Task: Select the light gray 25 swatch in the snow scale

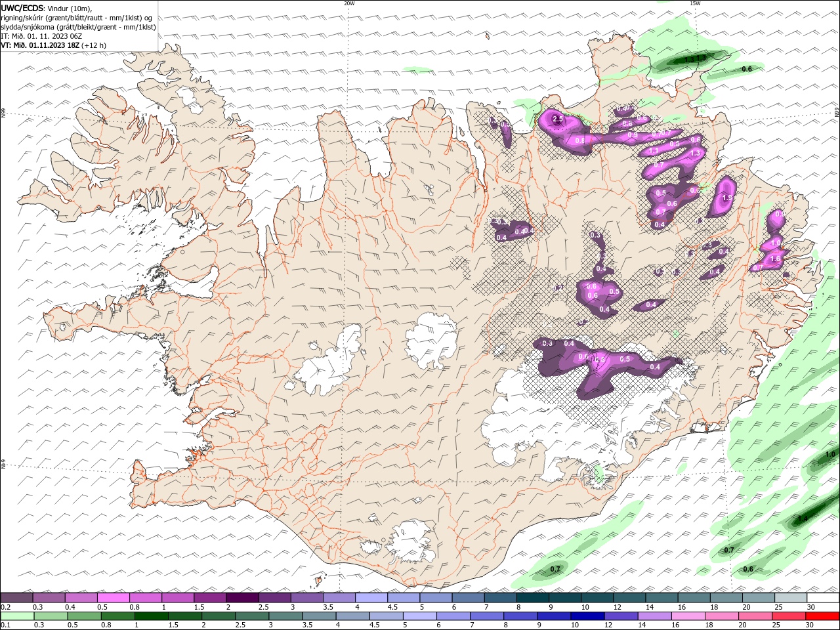Action: coord(791,598)
